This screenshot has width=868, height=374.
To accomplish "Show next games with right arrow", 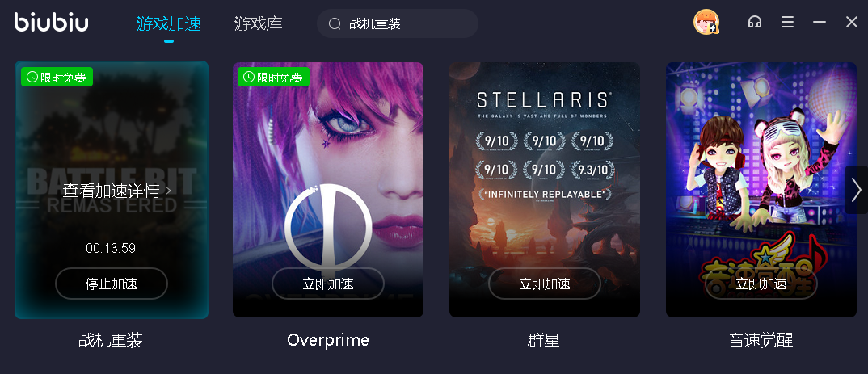I will (857, 190).
